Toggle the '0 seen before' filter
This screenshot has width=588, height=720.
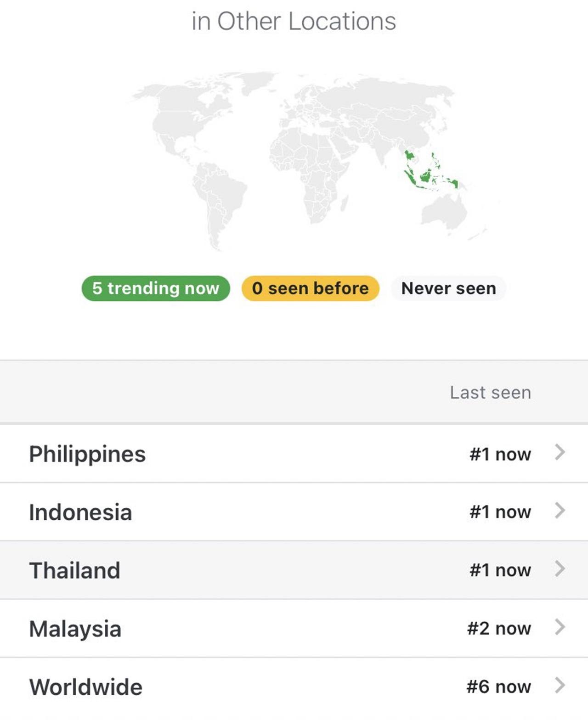pyautogui.click(x=310, y=288)
